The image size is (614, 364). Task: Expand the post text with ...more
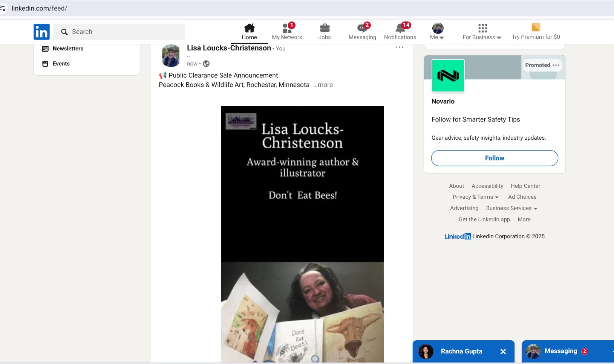coord(323,85)
